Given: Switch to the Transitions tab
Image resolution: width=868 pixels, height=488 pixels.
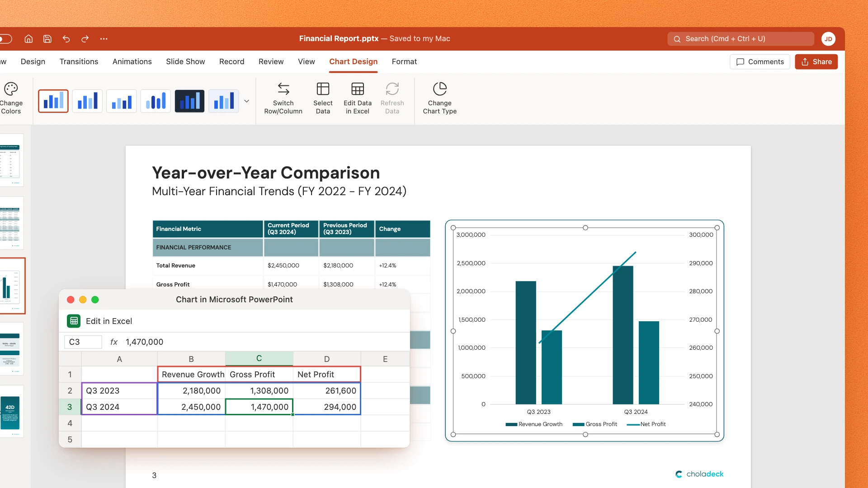Looking at the screenshot, I should coord(79,61).
